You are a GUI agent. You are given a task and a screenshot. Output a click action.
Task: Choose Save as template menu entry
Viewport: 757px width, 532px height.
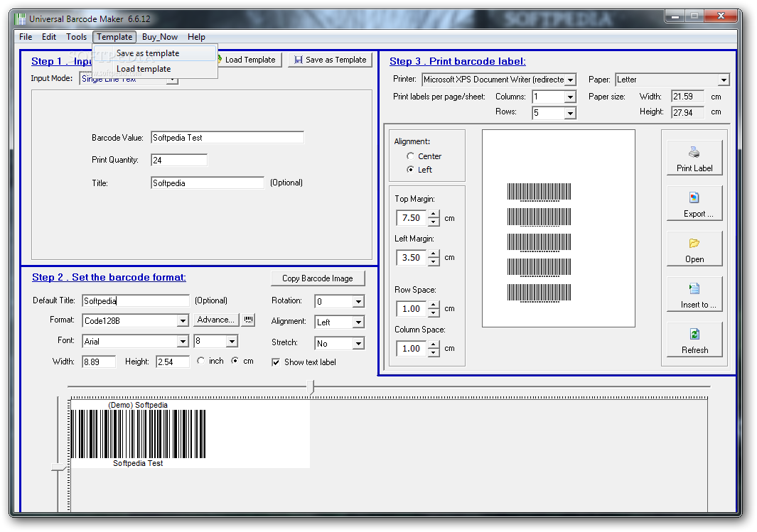tap(154, 53)
